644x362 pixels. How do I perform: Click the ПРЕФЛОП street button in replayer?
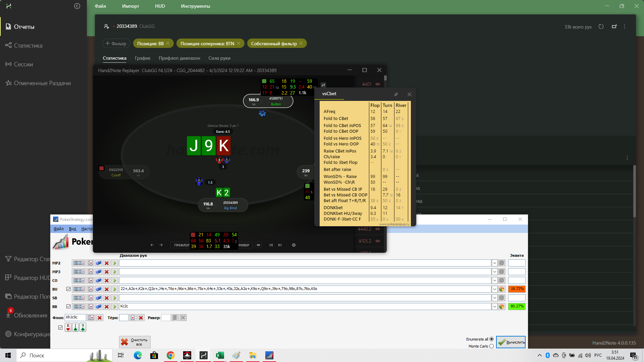181,245
